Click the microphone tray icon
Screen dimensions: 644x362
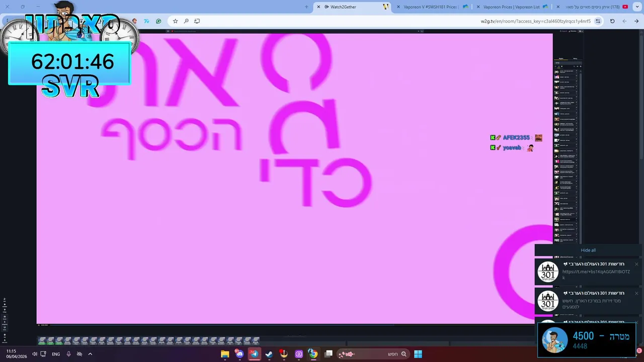(x=69, y=354)
